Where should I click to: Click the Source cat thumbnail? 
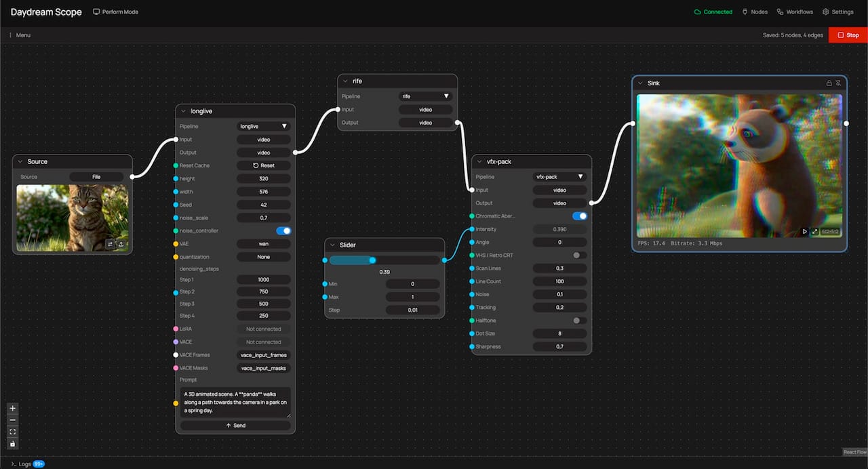[x=73, y=218]
